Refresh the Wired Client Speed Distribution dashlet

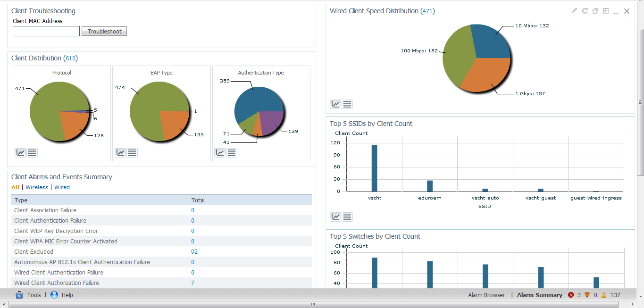pos(585,11)
